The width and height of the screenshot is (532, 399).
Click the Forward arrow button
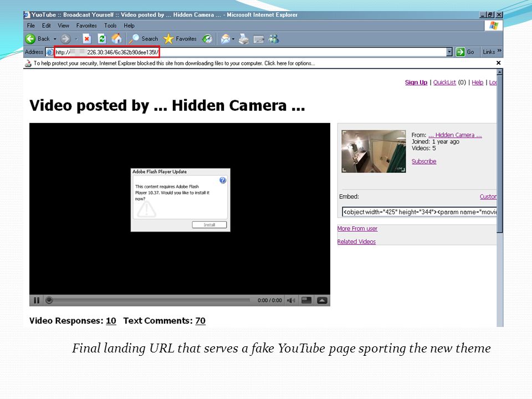point(65,39)
